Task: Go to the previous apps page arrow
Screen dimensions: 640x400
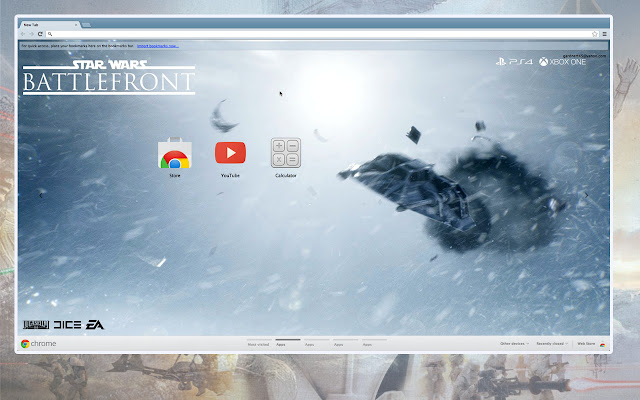Action: pos(40,195)
